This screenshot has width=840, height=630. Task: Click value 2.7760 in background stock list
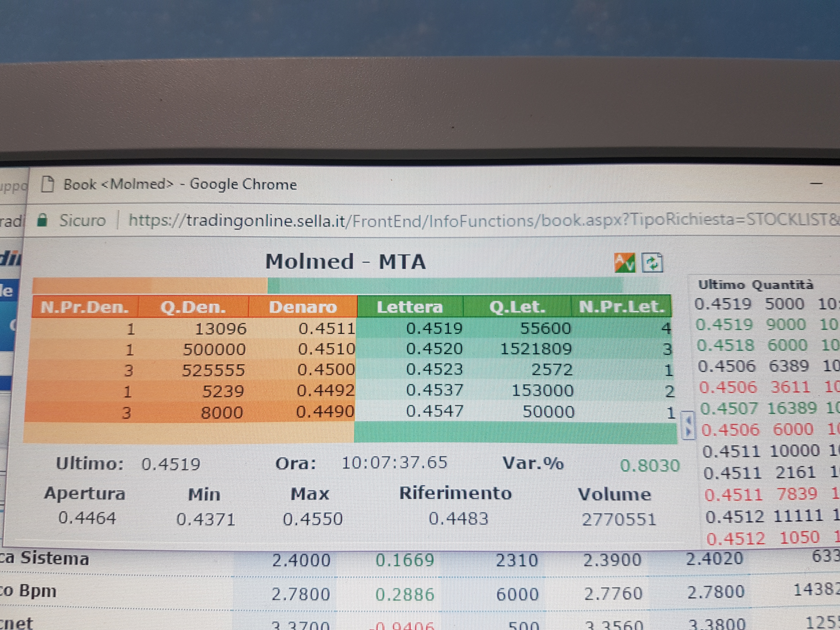(613, 594)
